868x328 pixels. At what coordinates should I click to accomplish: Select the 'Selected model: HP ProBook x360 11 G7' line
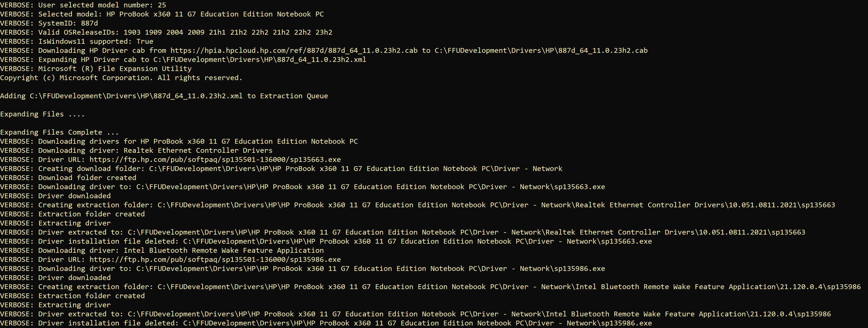(x=162, y=14)
